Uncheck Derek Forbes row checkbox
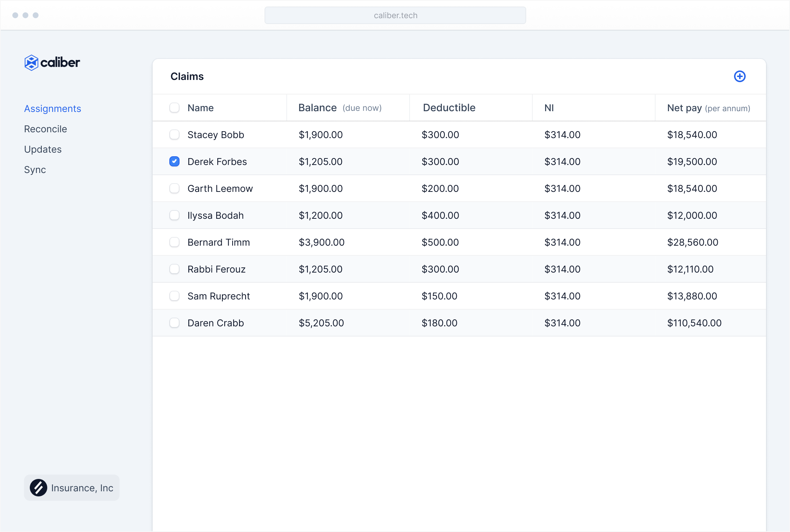The height and width of the screenshot is (532, 790). 174,161
